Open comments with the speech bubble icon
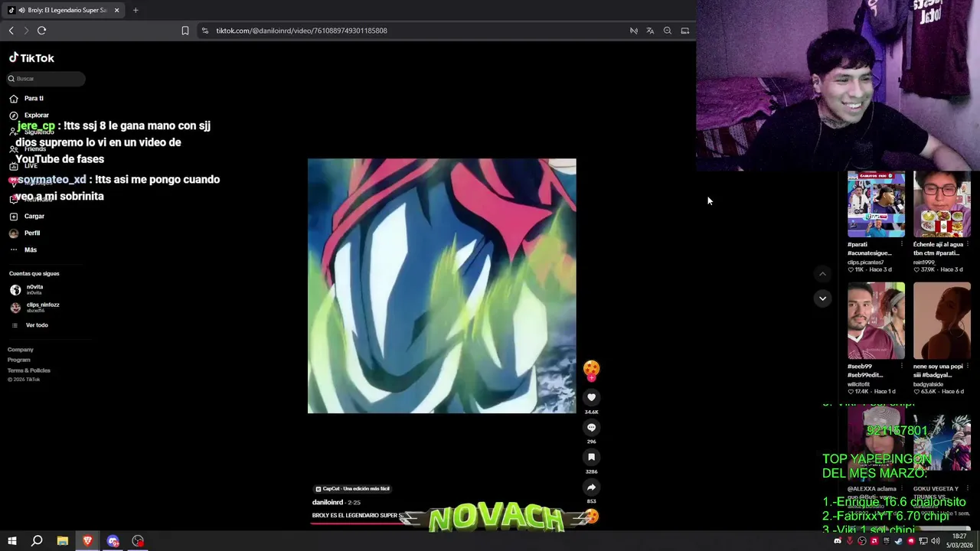 pyautogui.click(x=591, y=427)
